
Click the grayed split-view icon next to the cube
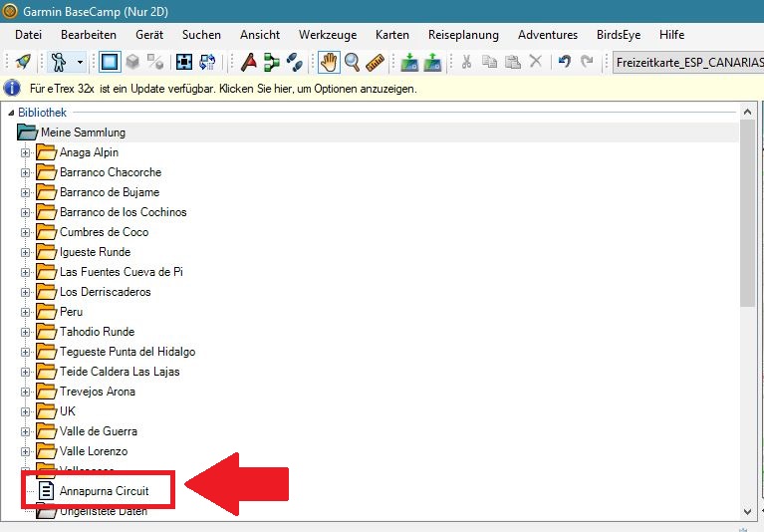[155, 62]
